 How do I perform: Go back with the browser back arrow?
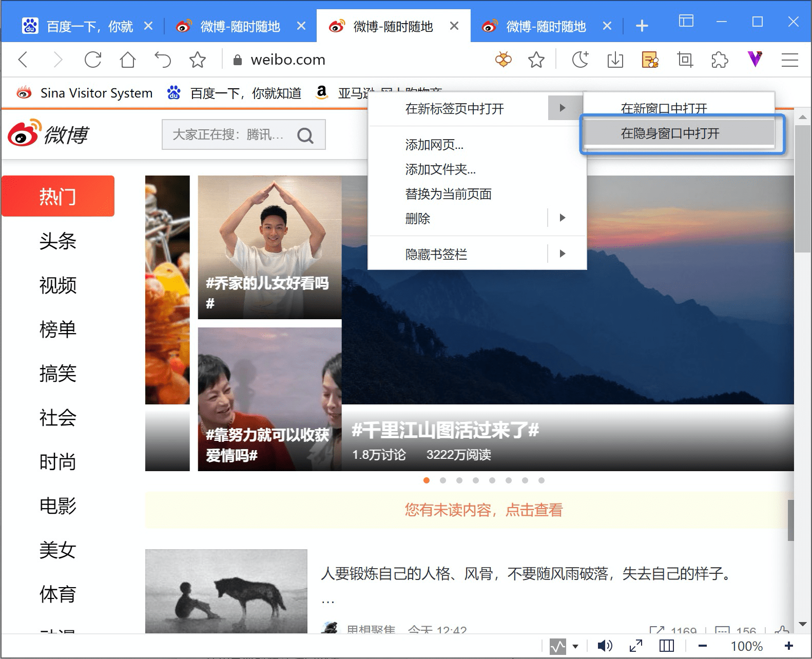click(x=23, y=60)
